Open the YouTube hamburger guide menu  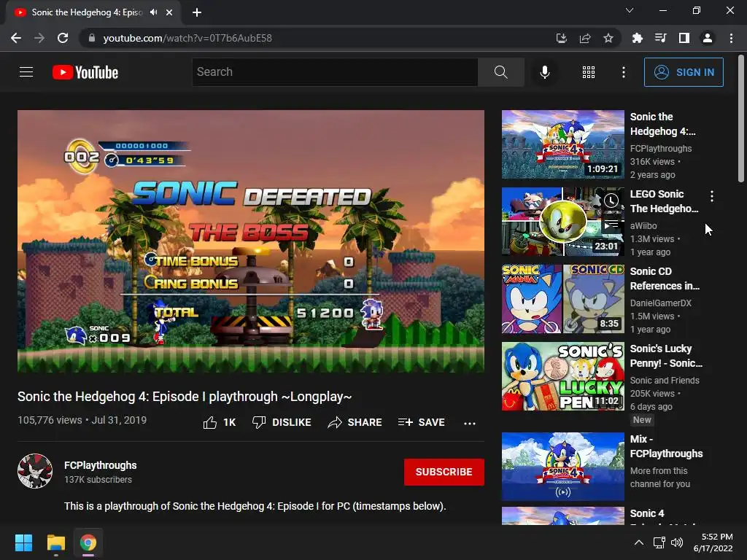coord(26,72)
